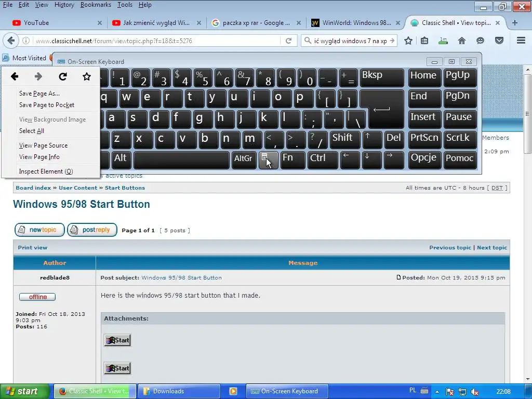The image size is (532, 399).
Task: Click the postreply button
Action: pos(92,230)
